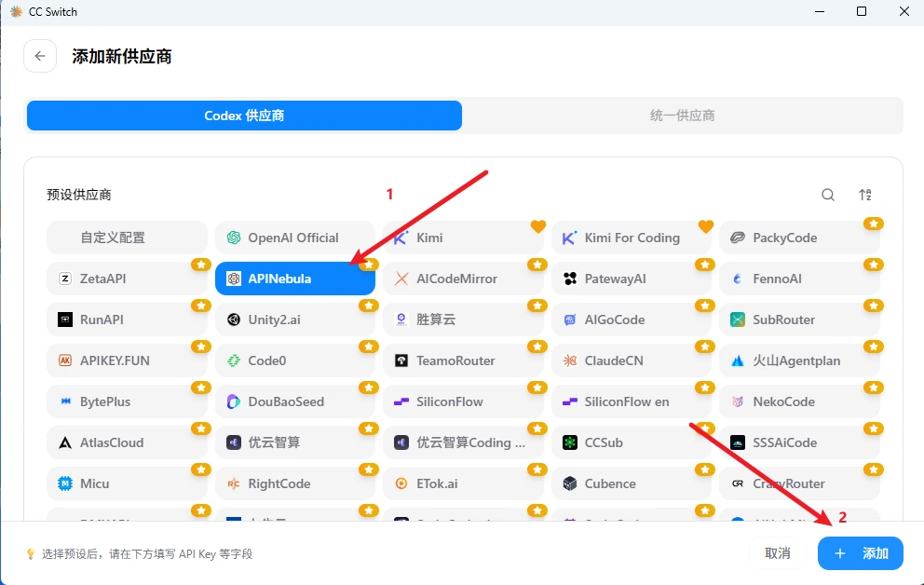Select the NekoCode provider
This screenshot has height=585, width=924.
pyautogui.click(x=800, y=401)
